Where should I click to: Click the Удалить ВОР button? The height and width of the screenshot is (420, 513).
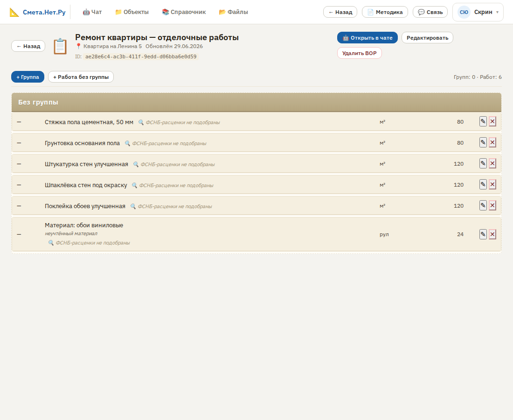tap(359, 53)
